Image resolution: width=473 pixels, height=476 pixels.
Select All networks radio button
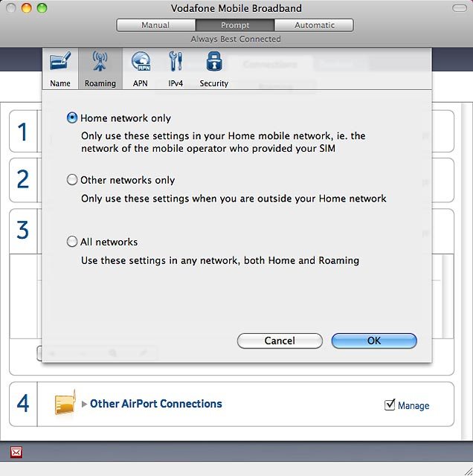click(72, 242)
